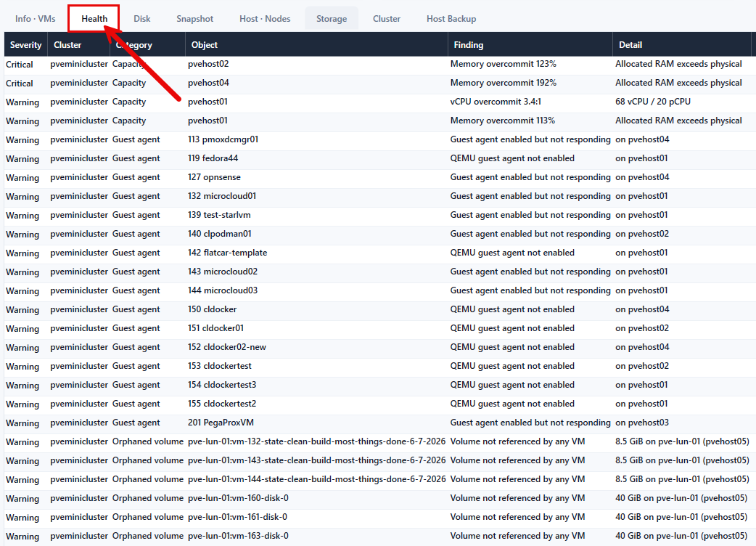
Task: Switch to the Snapshot tab
Action: 194,19
